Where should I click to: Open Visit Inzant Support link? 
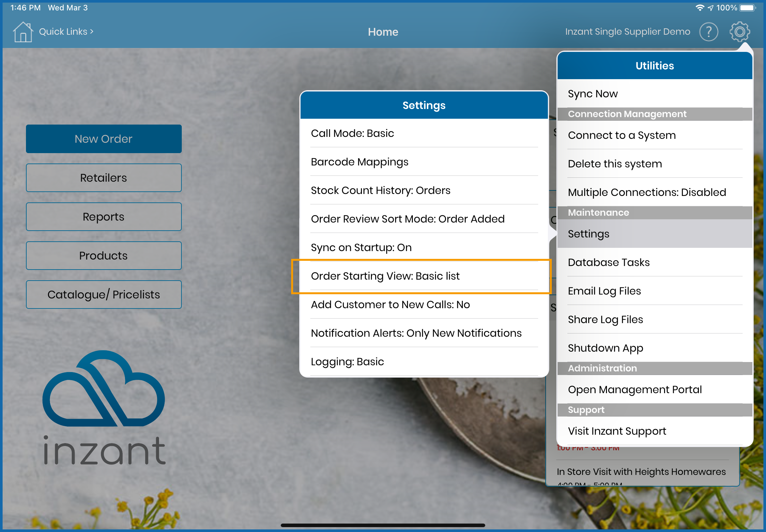pos(617,431)
